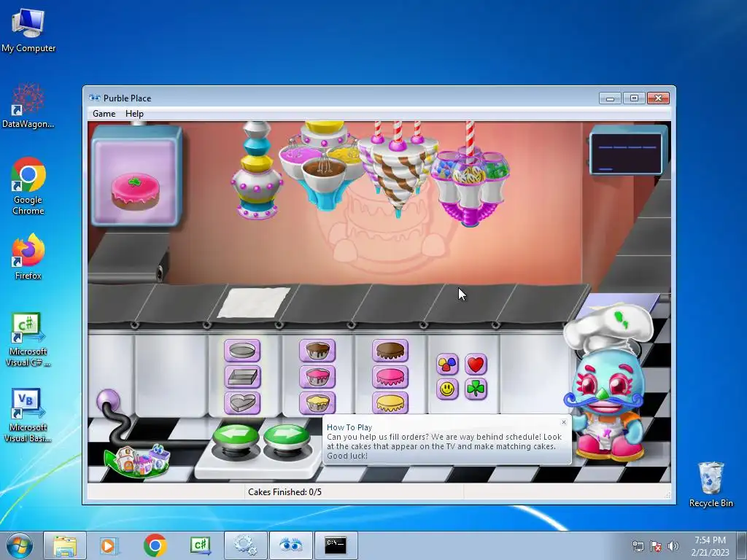Push the green left-arrow conveyor button
This screenshot has width=747, height=560.
point(236,439)
